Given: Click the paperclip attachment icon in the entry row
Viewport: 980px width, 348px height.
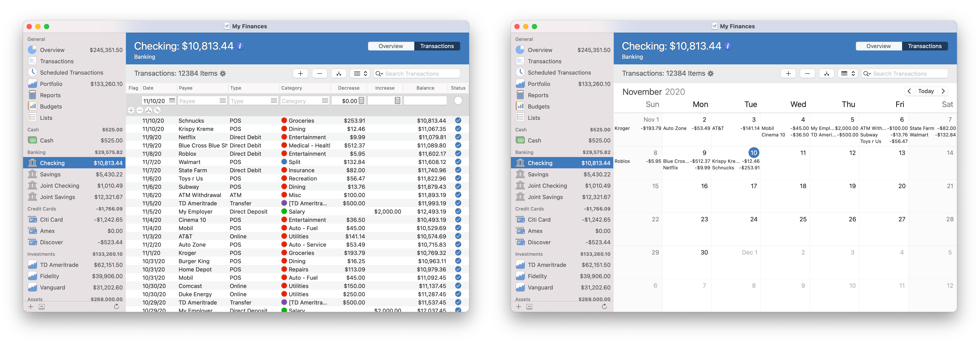Looking at the screenshot, I should click(157, 110).
